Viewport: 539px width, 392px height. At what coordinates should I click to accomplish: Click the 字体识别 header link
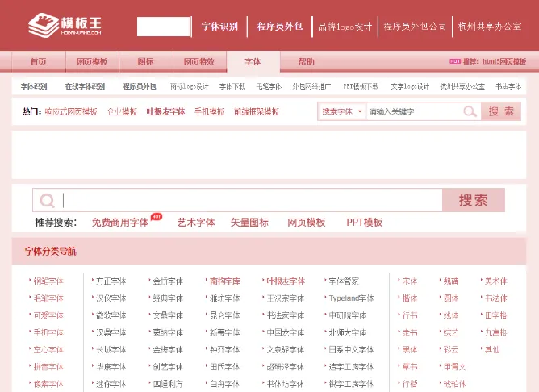219,26
